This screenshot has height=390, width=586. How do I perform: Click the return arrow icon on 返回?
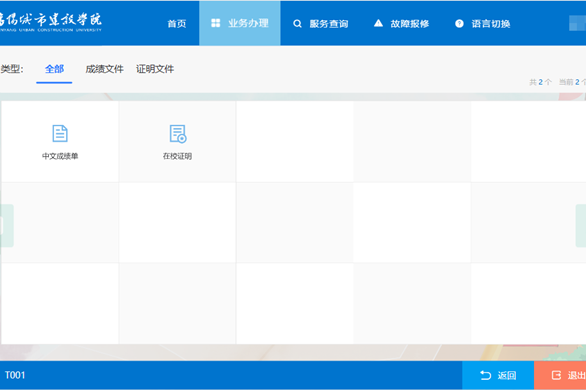pos(485,375)
